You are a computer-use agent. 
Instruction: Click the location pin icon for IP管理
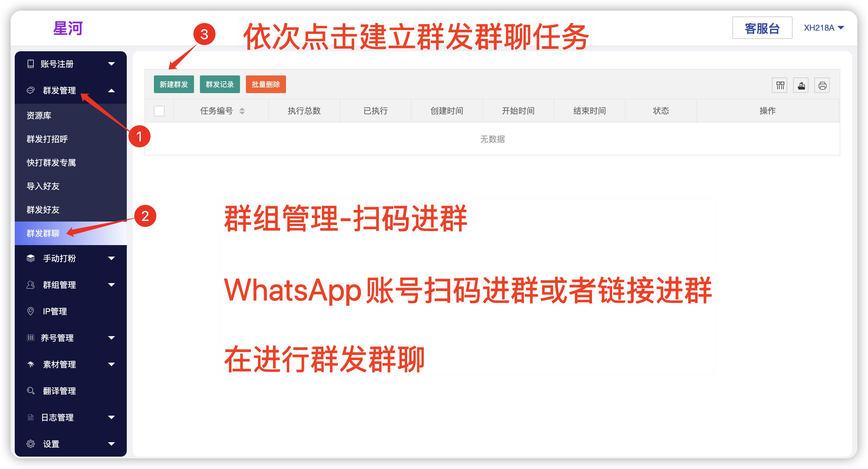click(x=31, y=311)
